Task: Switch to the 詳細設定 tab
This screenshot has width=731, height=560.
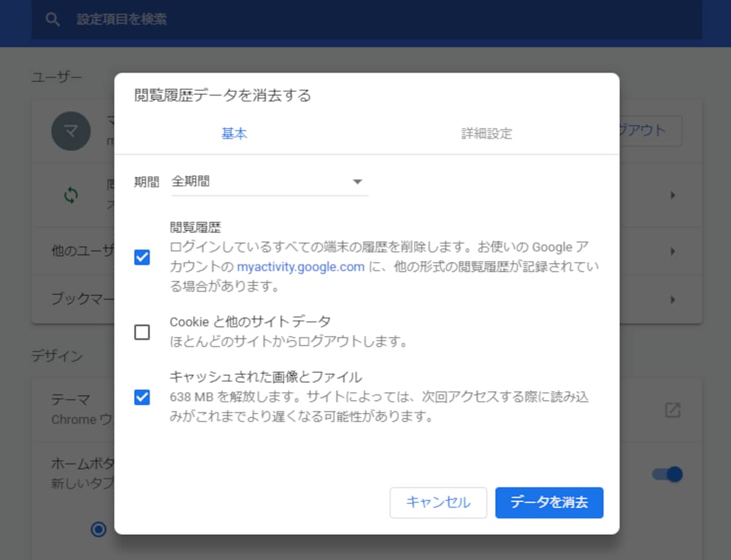Action: pyautogui.click(x=487, y=134)
